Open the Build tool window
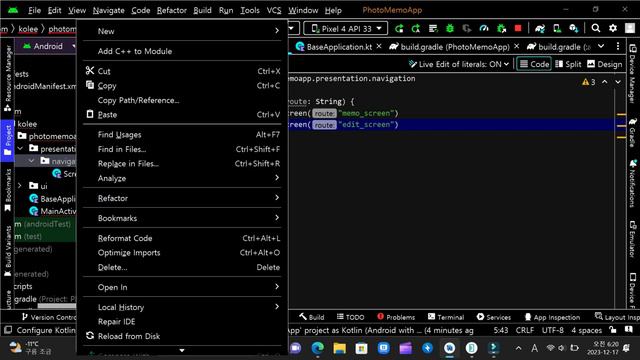The width and height of the screenshot is (640, 360). click(311, 317)
